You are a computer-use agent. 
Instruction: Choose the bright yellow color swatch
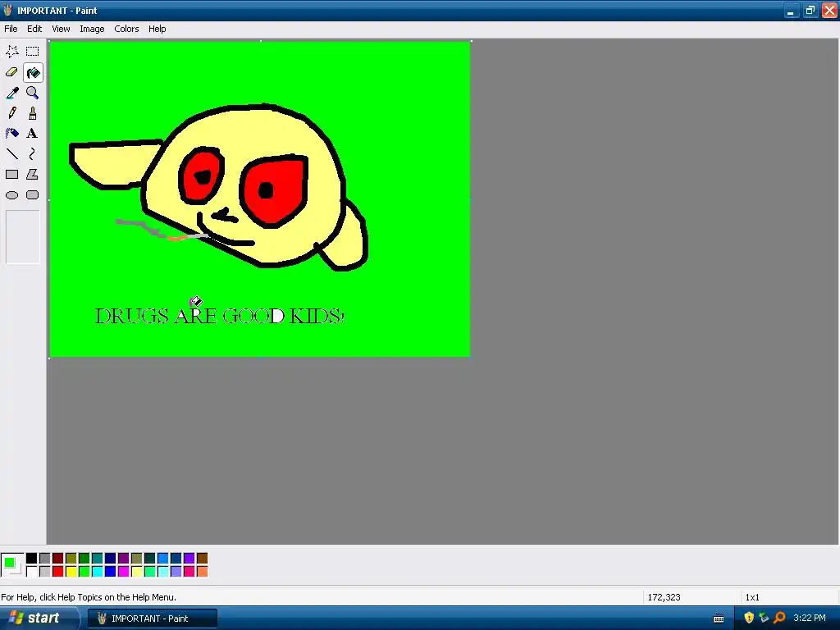point(71,572)
